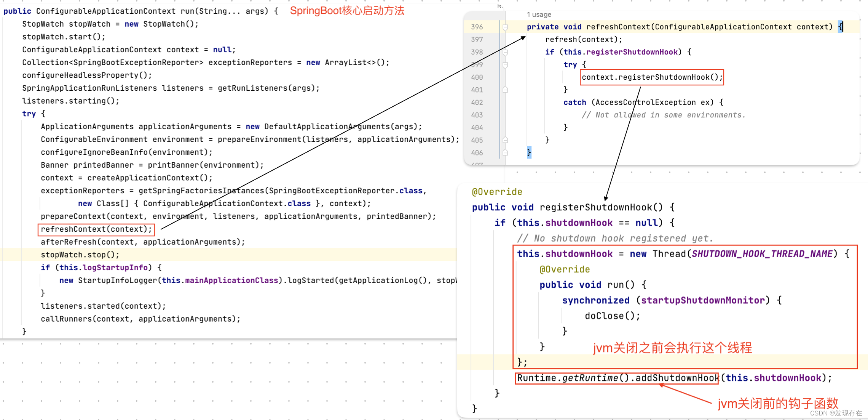Toggle the fold end marker at line 405
Image resolution: width=868 pixels, height=420 pixels.
point(505,140)
